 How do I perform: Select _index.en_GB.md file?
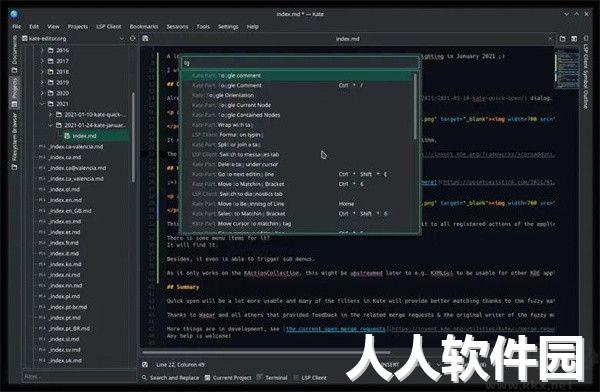(x=70, y=211)
